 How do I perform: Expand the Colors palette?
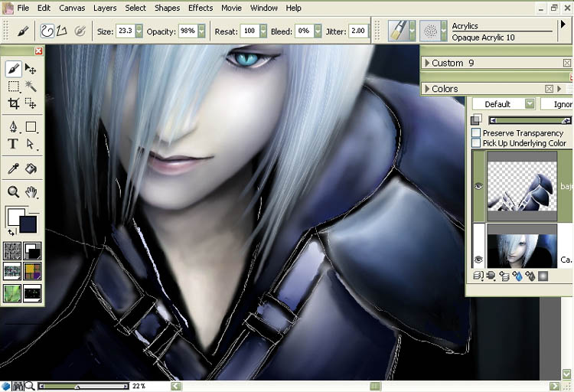click(x=427, y=89)
